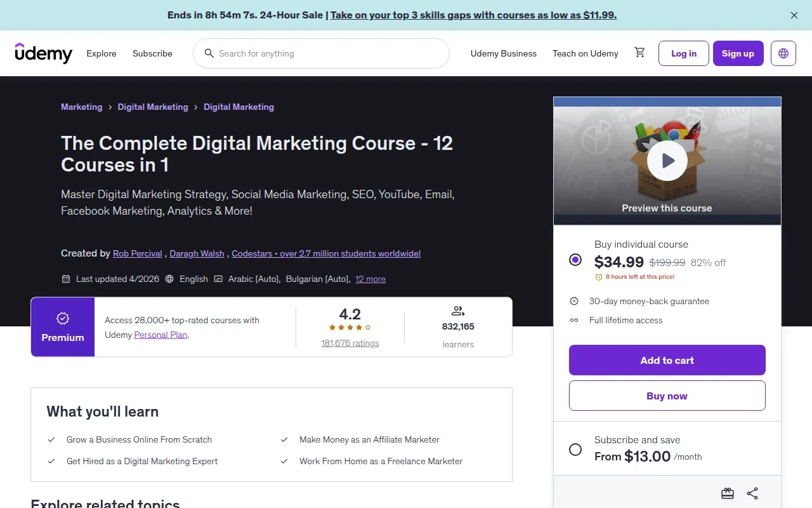The height and width of the screenshot is (508, 812).
Task: Expand the 12 more subtitle languages
Action: tap(370, 279)
